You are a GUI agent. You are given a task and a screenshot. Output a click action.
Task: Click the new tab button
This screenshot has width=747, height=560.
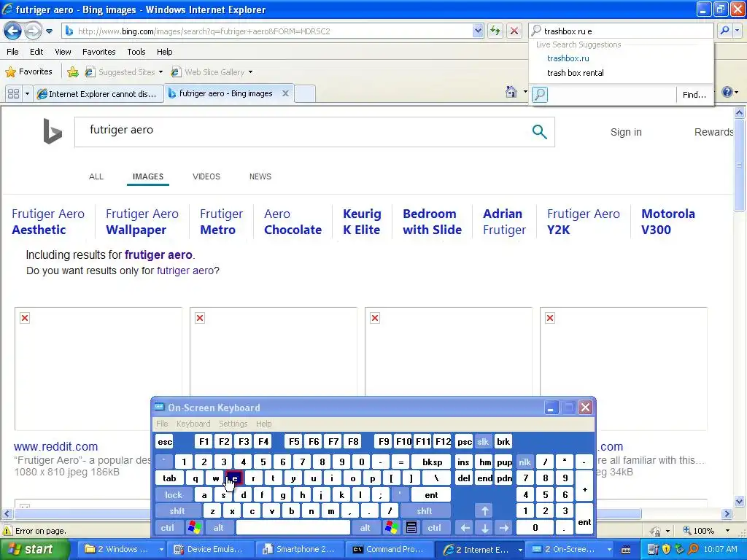click(305, 93)
